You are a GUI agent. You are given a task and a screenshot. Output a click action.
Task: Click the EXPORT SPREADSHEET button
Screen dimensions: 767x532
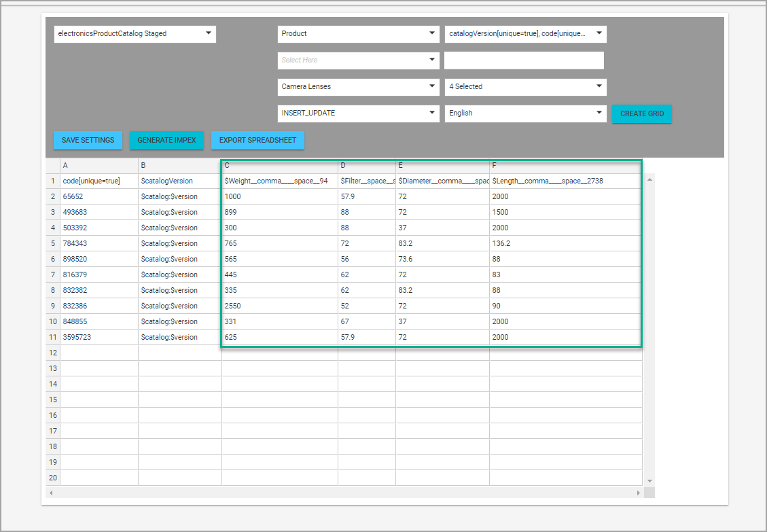click(257, 141)
